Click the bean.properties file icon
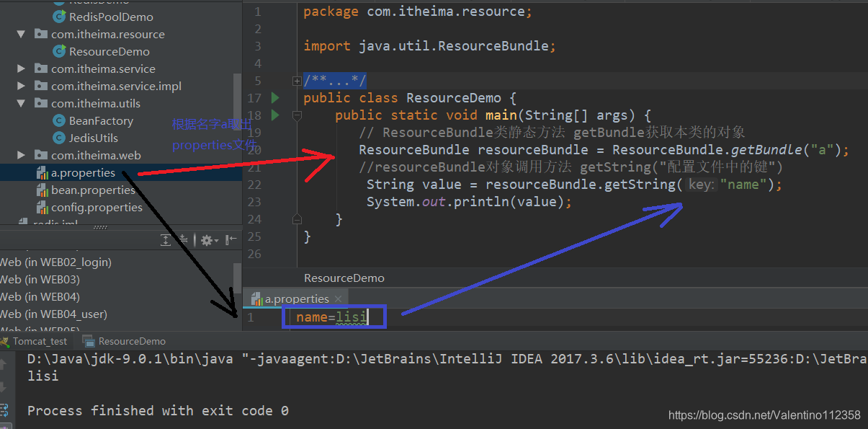This screenshot has width=868, height=429. coord(42,190)
